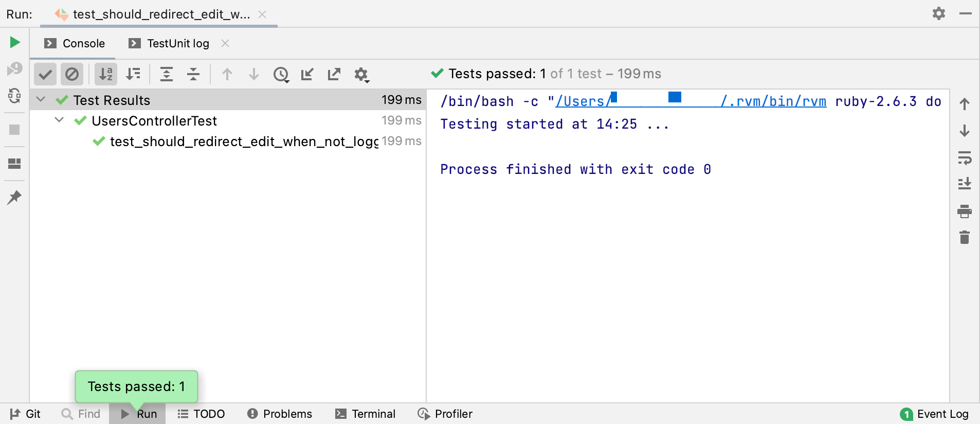
Task: Collapse all test tree nodes
Action: 193,75
